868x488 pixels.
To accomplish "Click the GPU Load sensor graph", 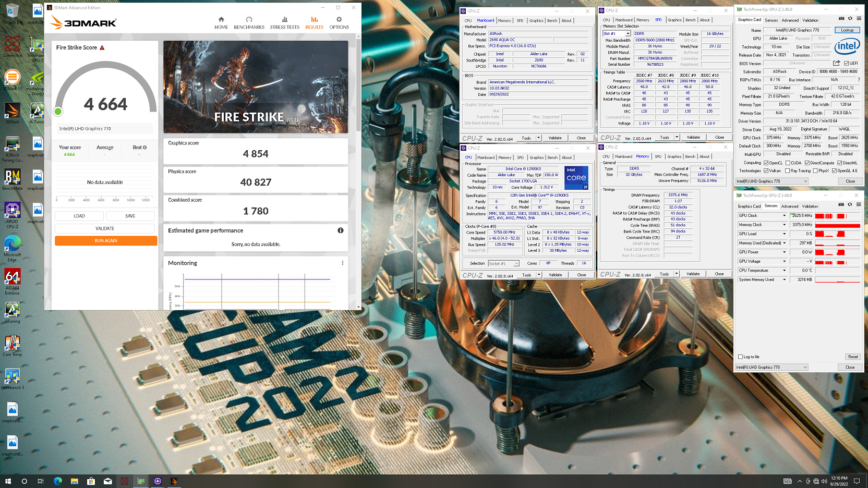I will pos(838,234).
